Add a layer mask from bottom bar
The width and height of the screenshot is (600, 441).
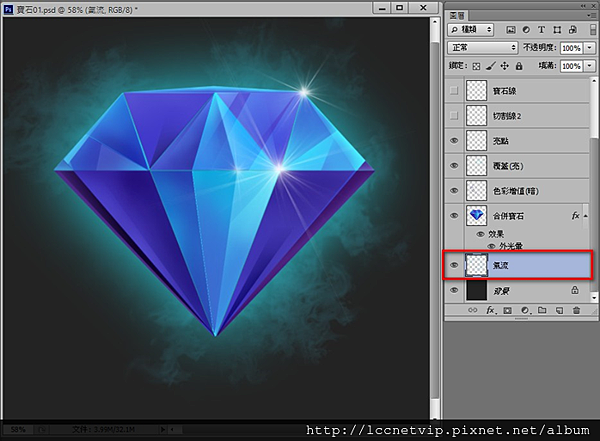507,311
